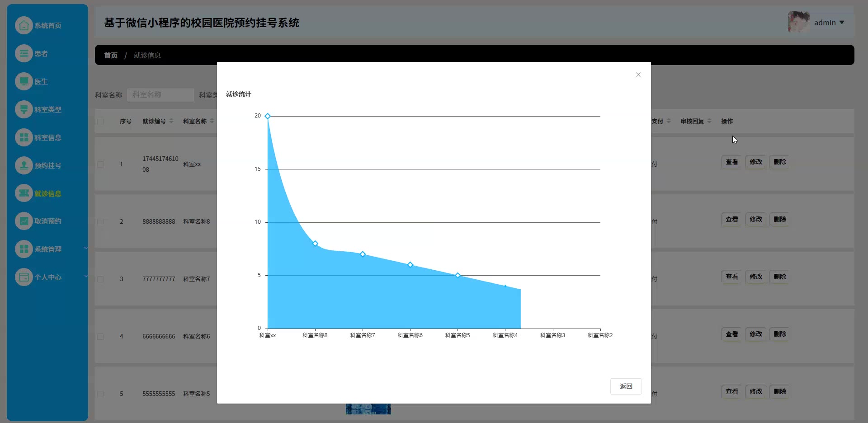Click the 序号 column header
This screenshot has width=868, height=423.
coord(126,121)
